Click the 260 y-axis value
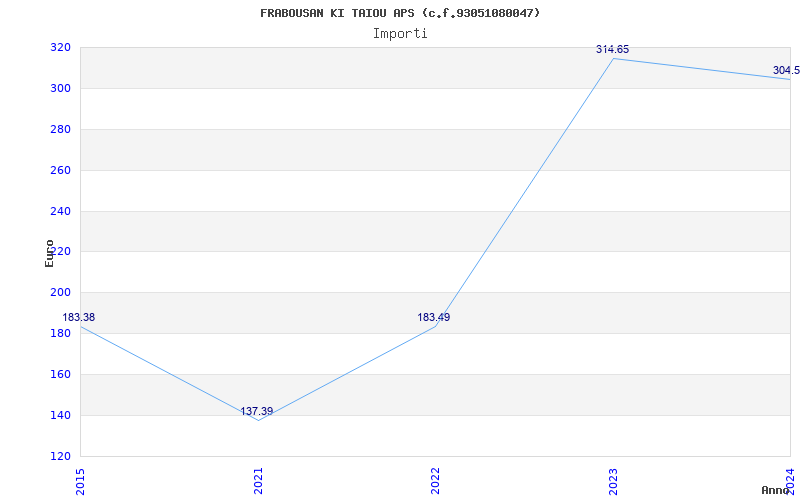The width and height of the screenshot is (800, 500). pos(60,170)
